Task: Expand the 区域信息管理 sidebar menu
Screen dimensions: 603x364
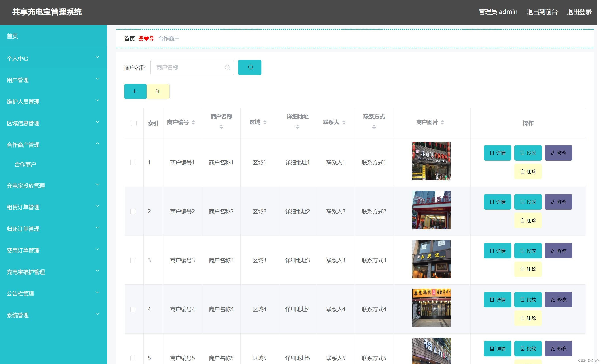Action: click(x=53, y=123)
